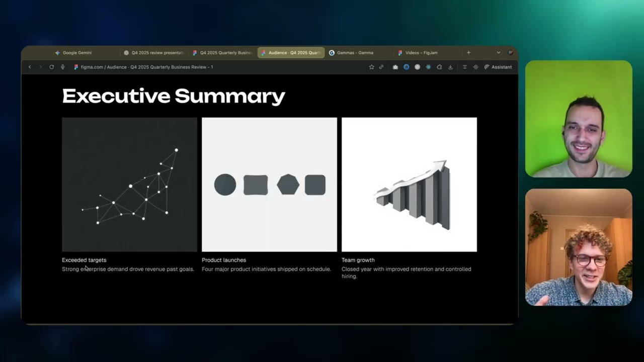Screen dimensions: 644x362
Task: Open a new tab with the plus button
Action: pyautogui.click(x=468, y=52)
